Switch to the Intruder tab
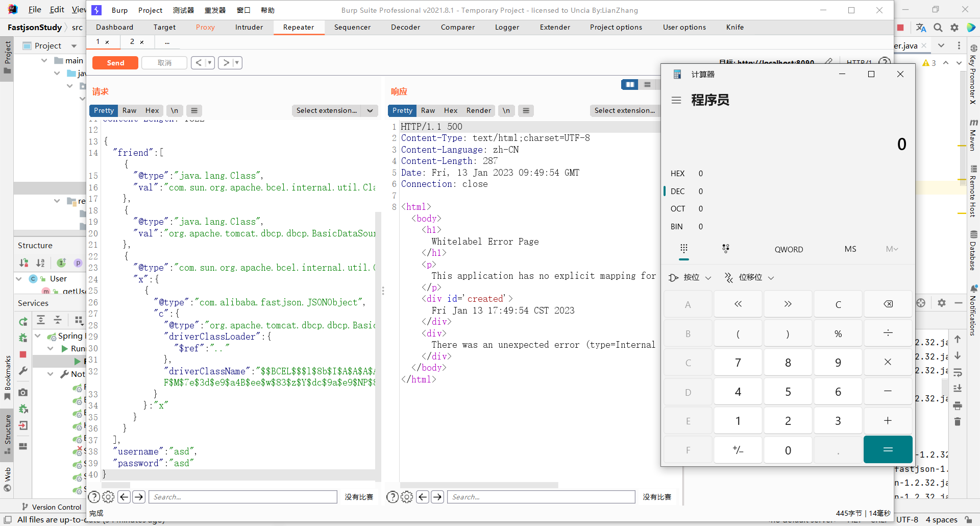The width and height of the screenshot is (980, 526). [x=249, y=27]
